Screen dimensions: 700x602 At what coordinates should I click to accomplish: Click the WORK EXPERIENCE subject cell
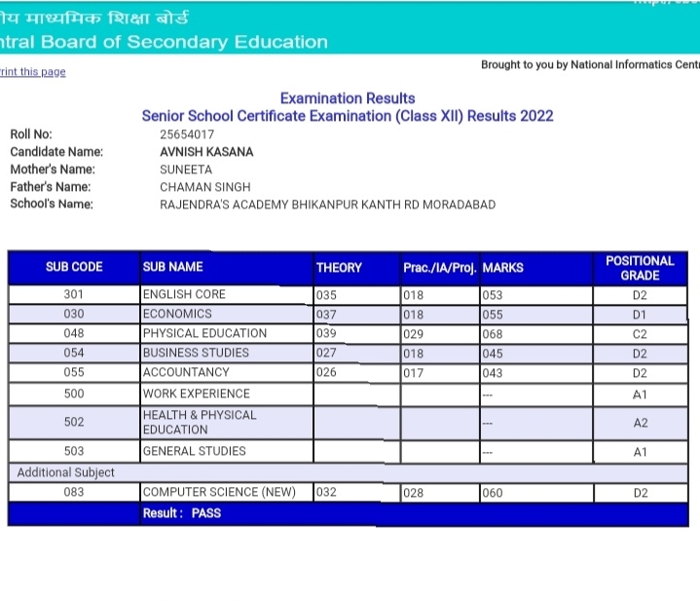[227, 394]
